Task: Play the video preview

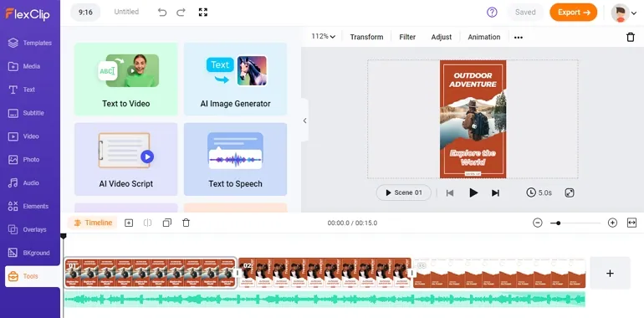Action: [x=473, y=192]
